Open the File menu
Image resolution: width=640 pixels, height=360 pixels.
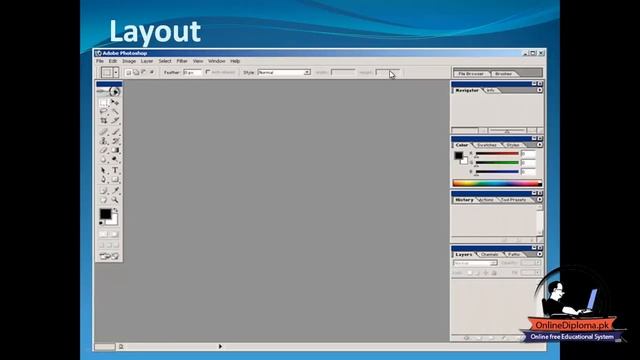100,61
